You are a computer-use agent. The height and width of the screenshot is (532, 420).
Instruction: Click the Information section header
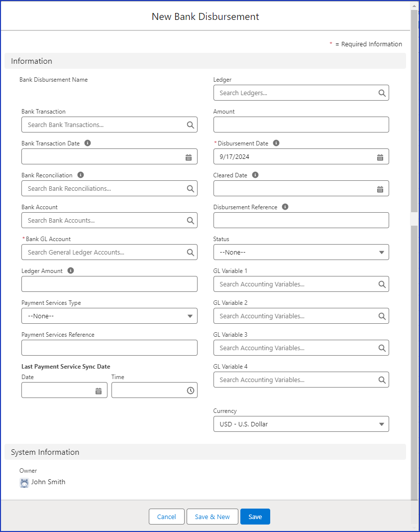31,61
